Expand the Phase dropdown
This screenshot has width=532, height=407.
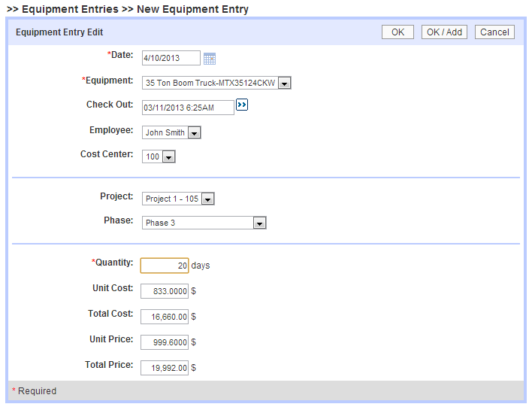pos(259,223)
